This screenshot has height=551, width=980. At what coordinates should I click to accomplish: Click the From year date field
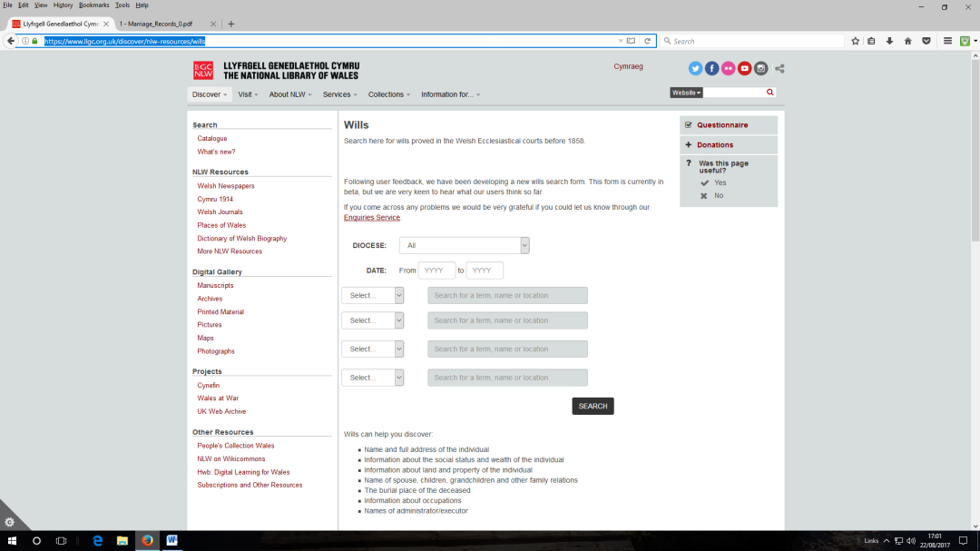[x=436, y=271]
